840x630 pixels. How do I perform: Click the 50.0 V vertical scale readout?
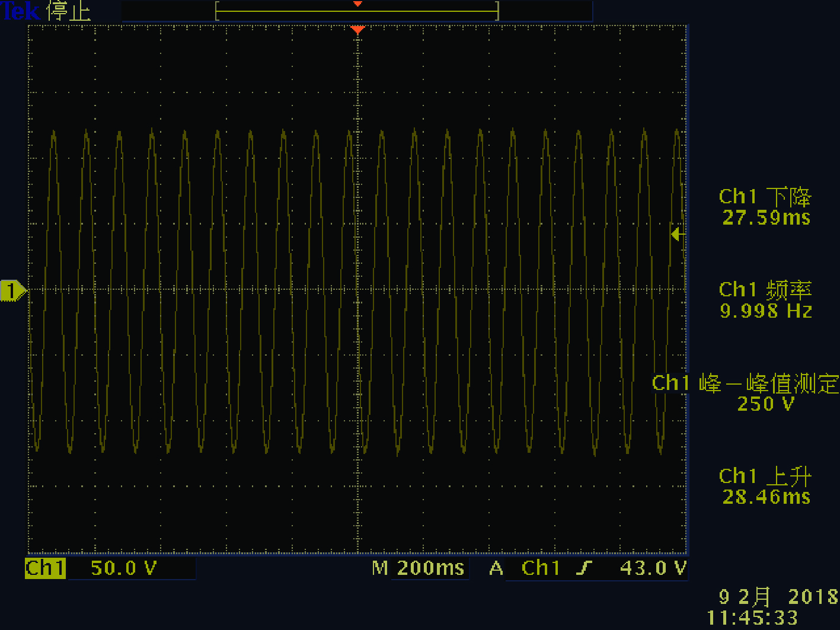(x=123, y=568)
